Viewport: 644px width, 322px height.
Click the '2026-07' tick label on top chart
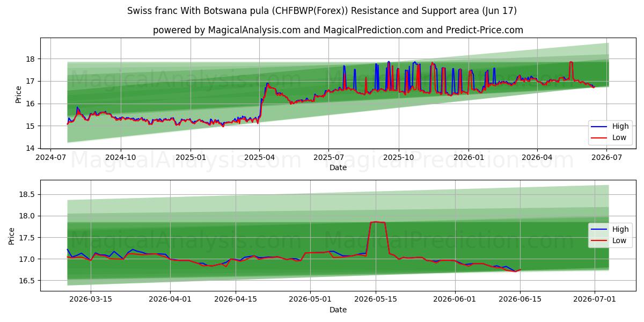[606, 158]
